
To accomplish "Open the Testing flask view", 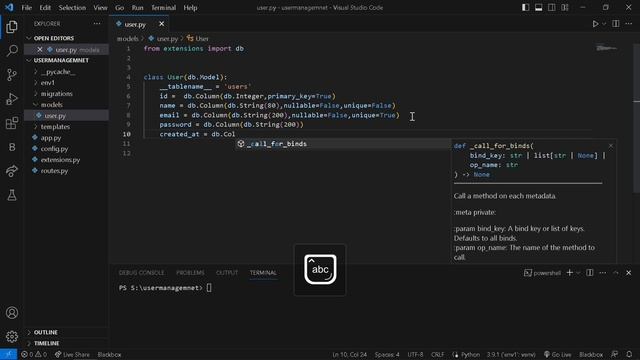I will [12, 195].
